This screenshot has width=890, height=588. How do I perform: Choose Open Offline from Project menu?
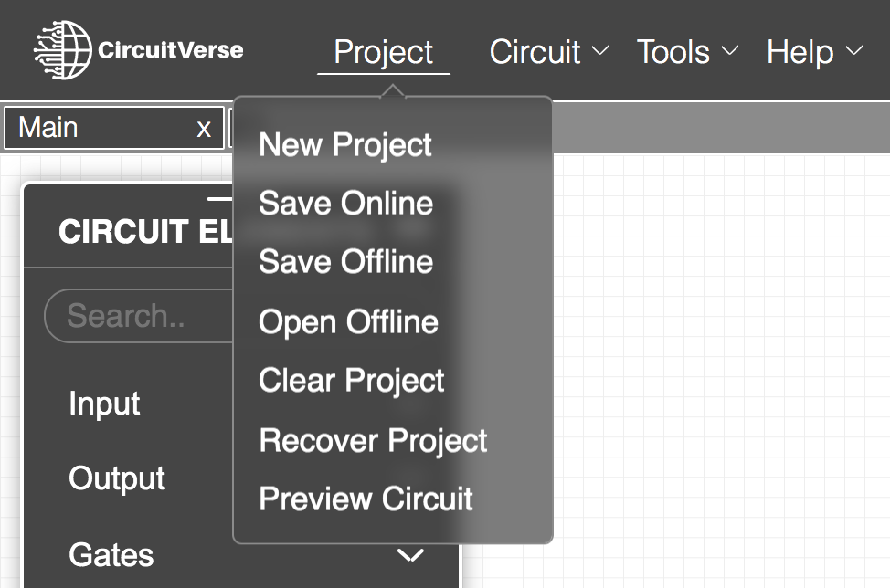(x=348, y=321)
